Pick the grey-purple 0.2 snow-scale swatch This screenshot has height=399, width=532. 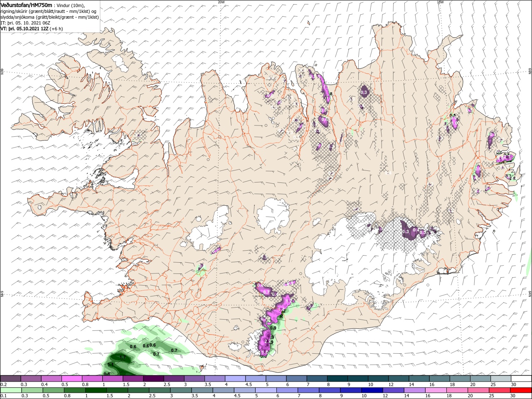(x=11, y=379)
